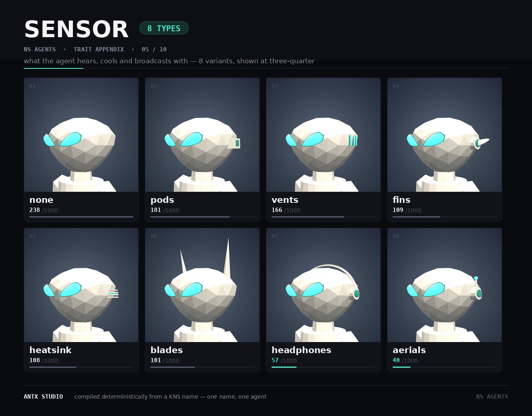Screen dimensions: 532x416
Task: Select the 'fins' variant name
Action: (401, 200)
